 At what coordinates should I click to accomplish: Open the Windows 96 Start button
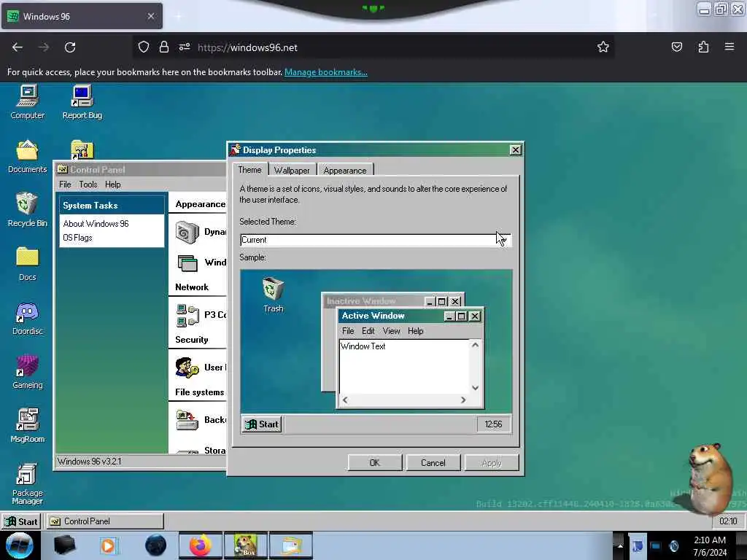(x=21, y=521)
